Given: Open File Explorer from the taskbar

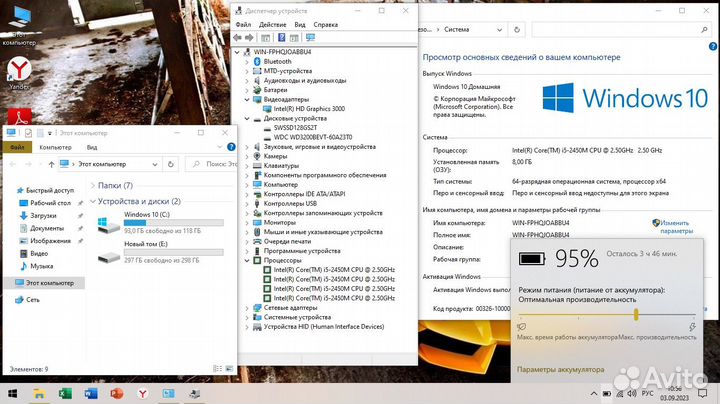Looking at the screenshot, I should coord(39,393).
